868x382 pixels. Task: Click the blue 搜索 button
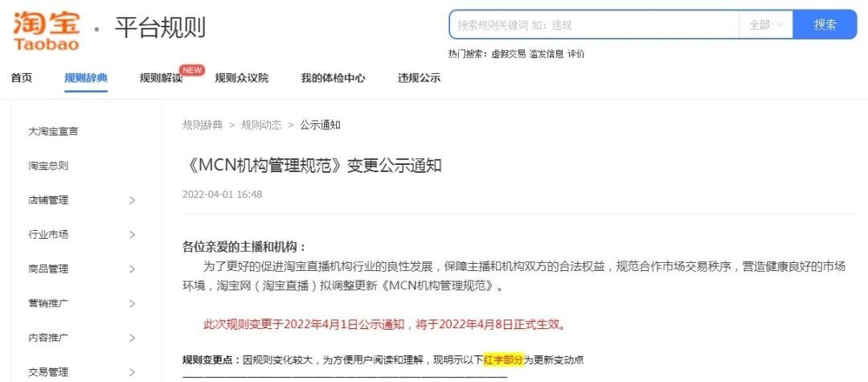click(x=825, y=25)
